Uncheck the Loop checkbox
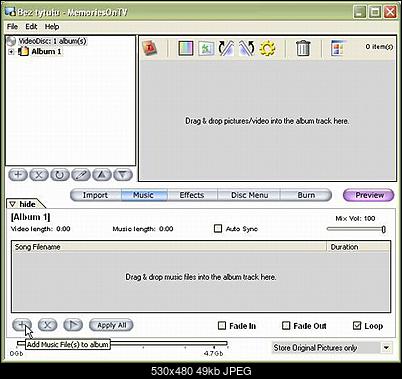 coord(357,325)
